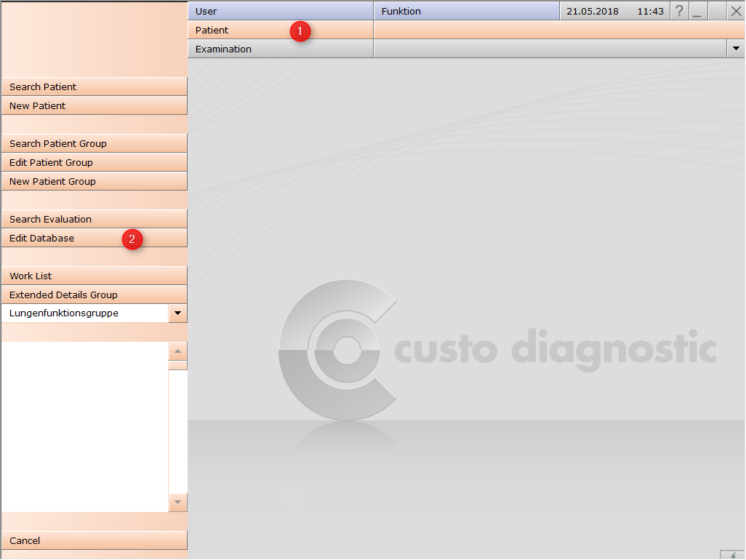This screenshot has height=560, width=746.
Task: Click the scrollbar thumb in group list
Action: click(177, 365)
